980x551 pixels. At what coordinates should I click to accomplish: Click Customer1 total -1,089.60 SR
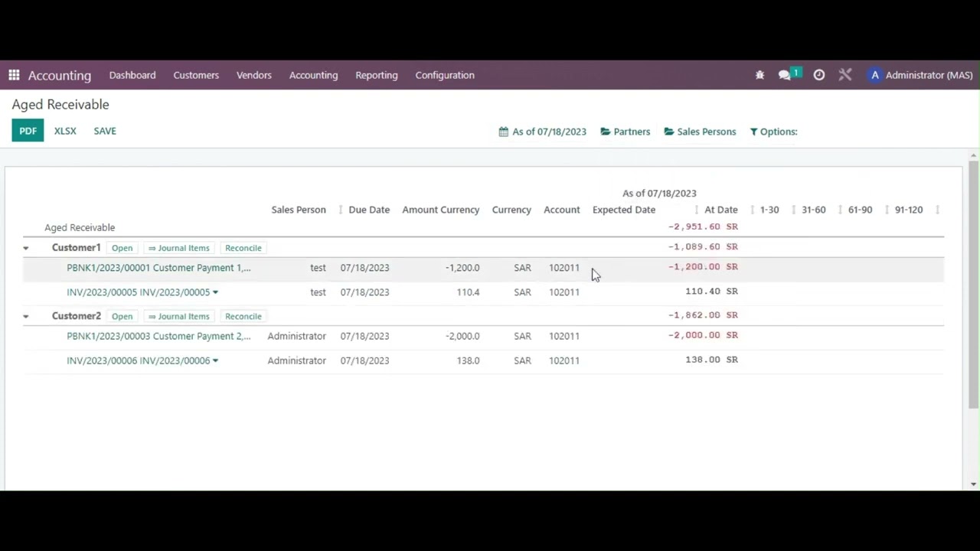(703, 246)
